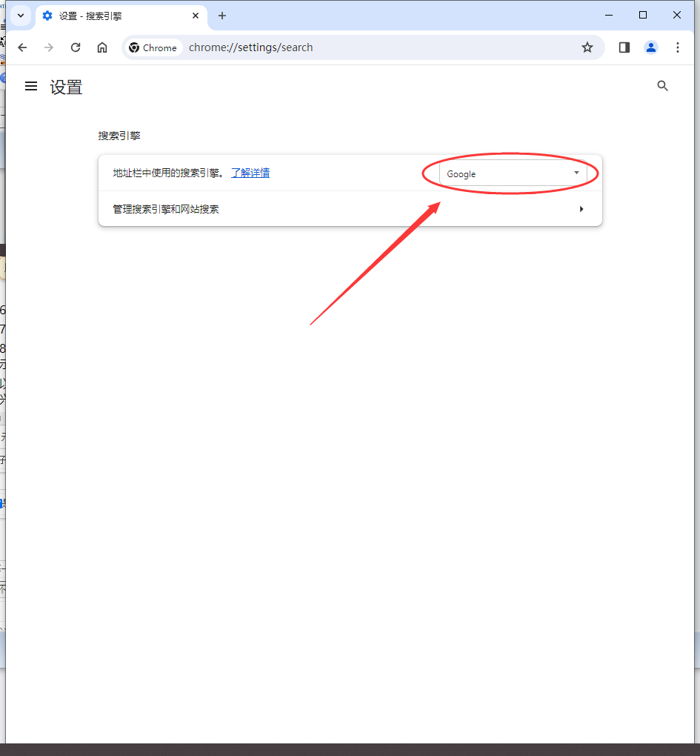Open the user profile avatar menu
Screen dimensions: 700x756
coord(651,47)
